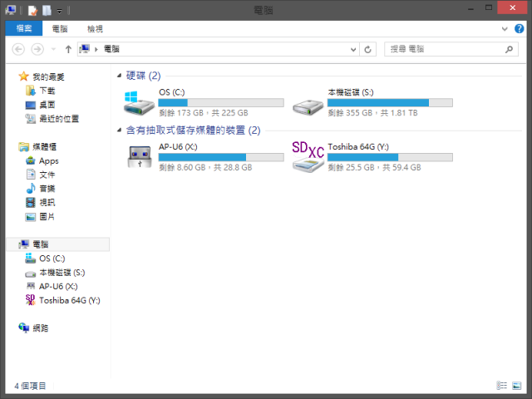This screenshot has height=399, width=532.
Task: Click the 剩餘 25.5 GB, 共 59.4 GB text
Action: point(374,167)
